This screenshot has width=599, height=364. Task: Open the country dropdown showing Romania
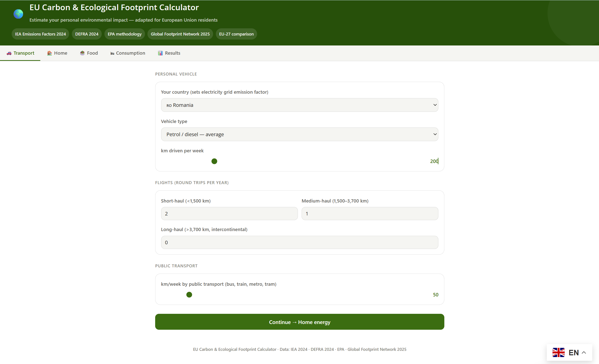tap(300, 105)
